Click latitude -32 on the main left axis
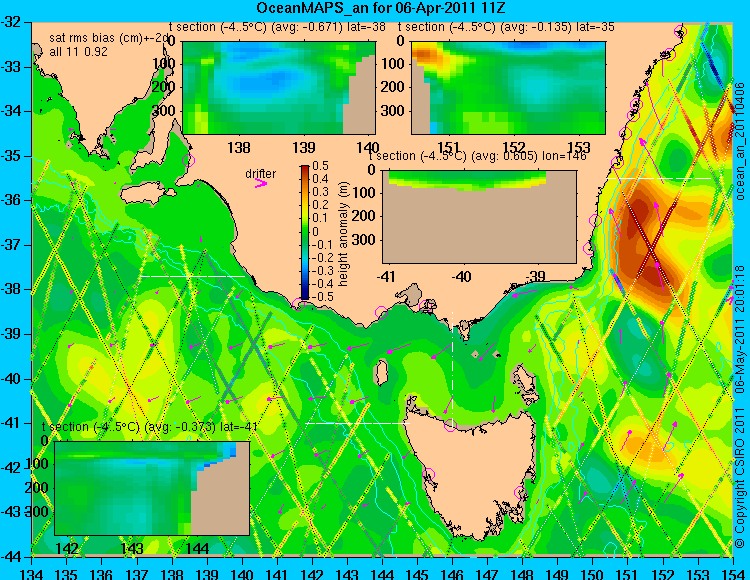The width and height of the screenshot is (750, 580). (11, 22)
